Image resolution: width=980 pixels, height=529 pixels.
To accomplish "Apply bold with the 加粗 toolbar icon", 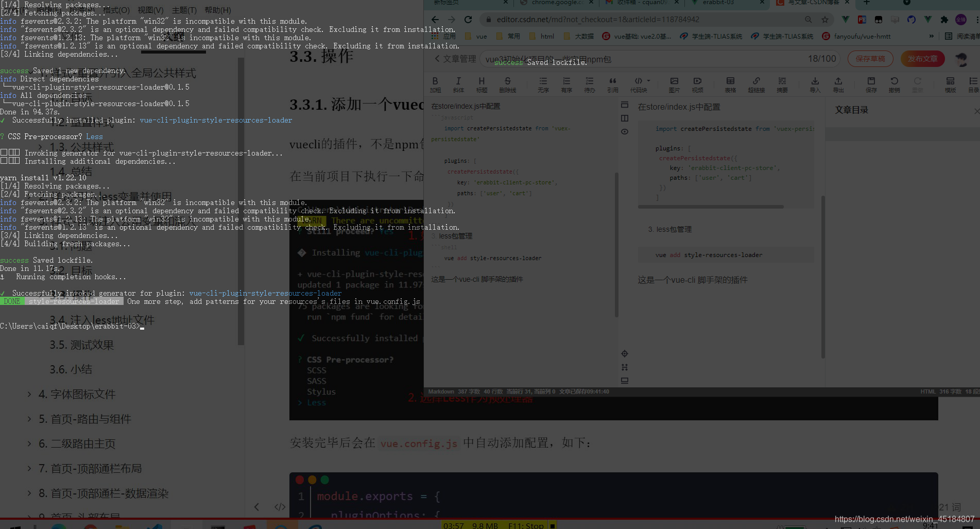I will point(435,84).
